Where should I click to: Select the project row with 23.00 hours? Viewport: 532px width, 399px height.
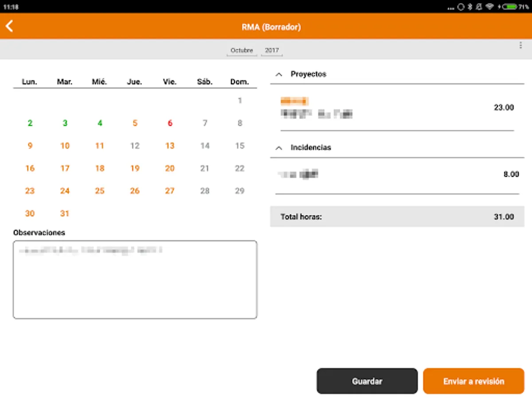point(397,108)
